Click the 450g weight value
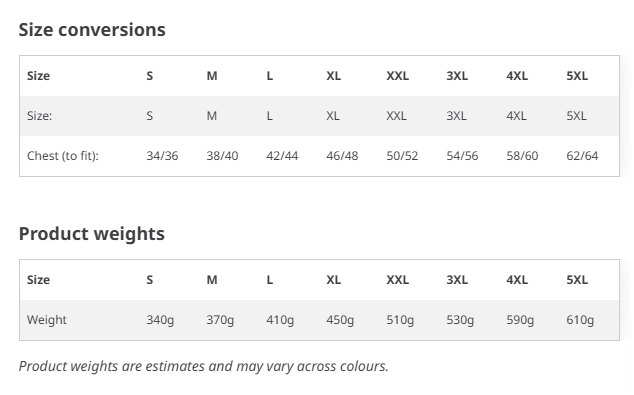Viewport: 634px width, 395px height. (x=340, y=320)
